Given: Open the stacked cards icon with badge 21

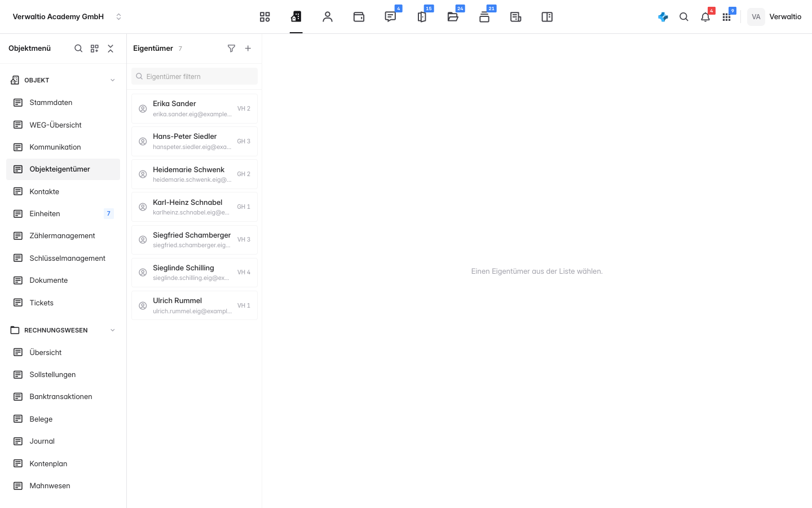Looking at the screenshot, I should tap(484, 17).
